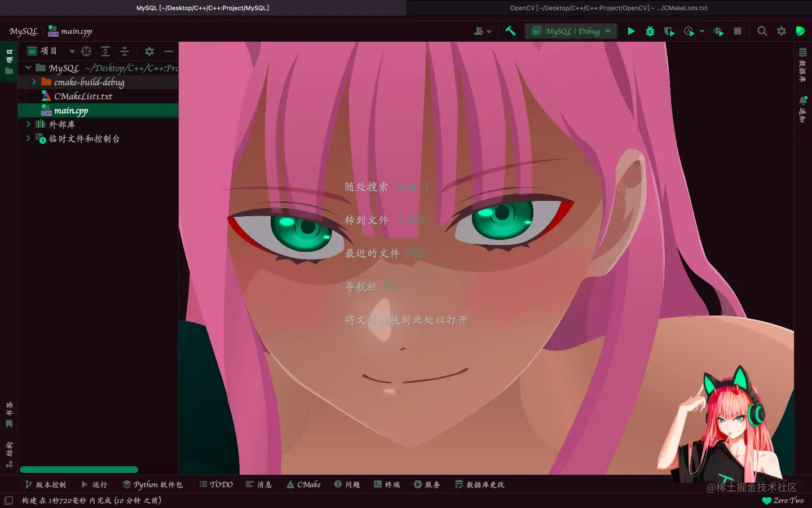The height and width of the screenshot is (508, 812).
Task: Switch to the OpenCV project window tab
Action: (609, 8)
